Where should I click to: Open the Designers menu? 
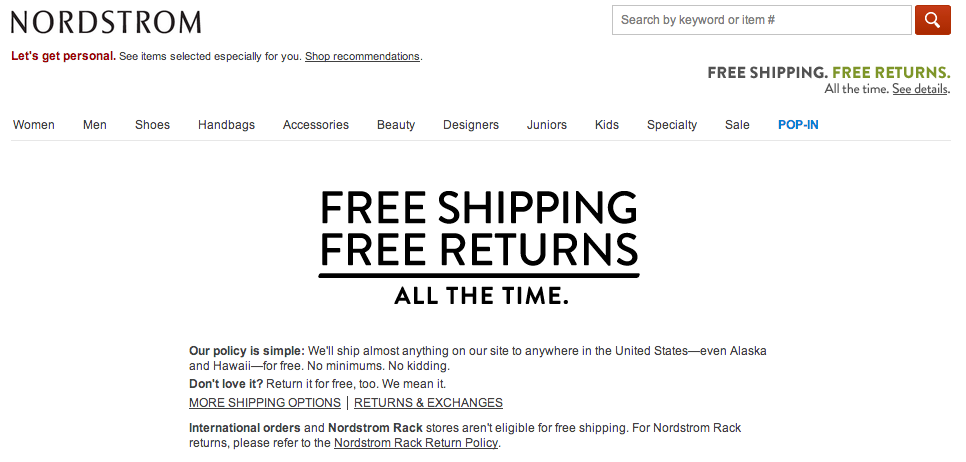(471, 125)
